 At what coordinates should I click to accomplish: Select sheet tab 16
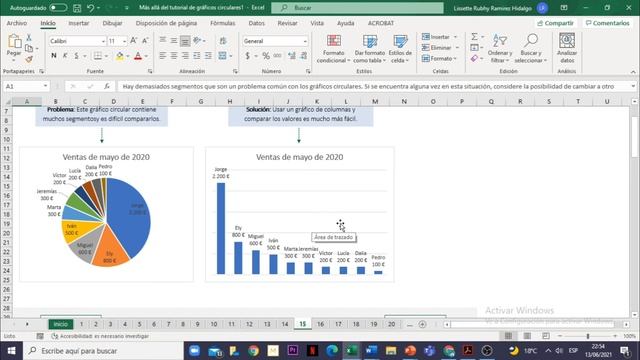tap(320, 324)
